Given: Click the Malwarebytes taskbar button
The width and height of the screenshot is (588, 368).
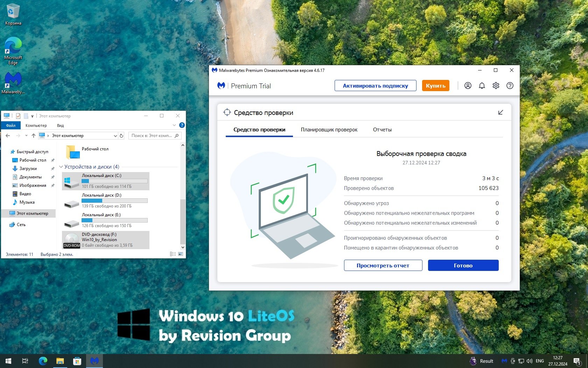Looking at the screenshot, I should 94,361.
